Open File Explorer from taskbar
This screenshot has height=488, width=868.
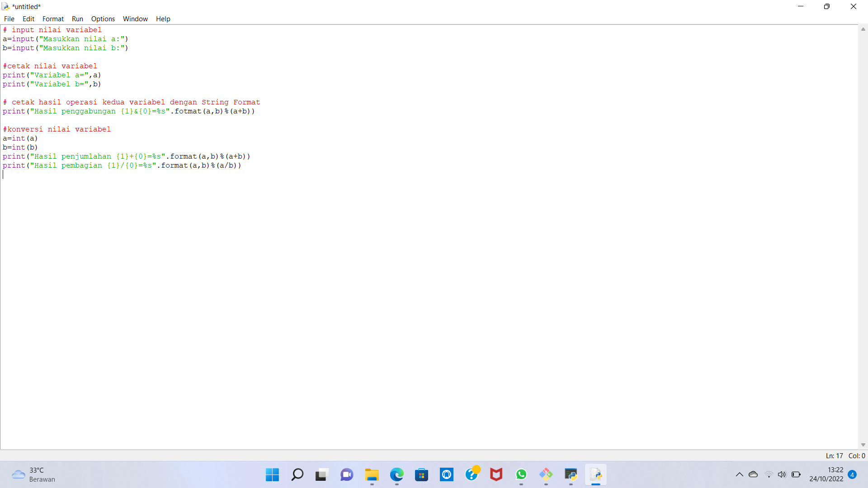[x=372, y=474]
